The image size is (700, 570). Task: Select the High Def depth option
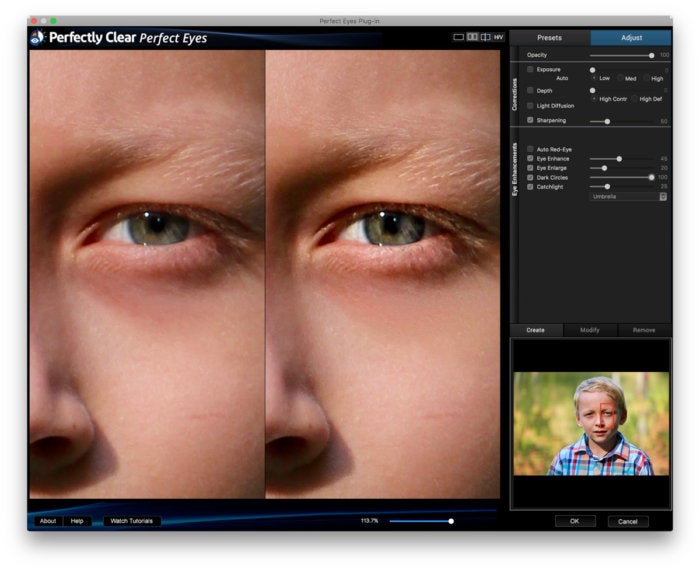[x=634, y=99]
